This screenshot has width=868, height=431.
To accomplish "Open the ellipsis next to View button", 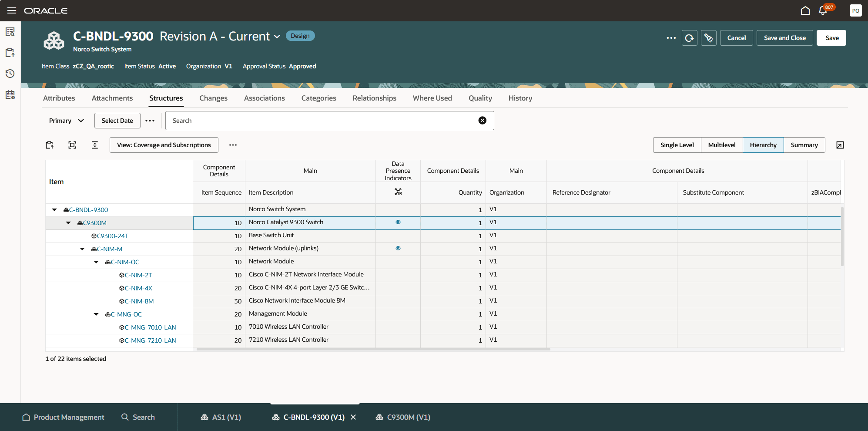I will (233, 145).
